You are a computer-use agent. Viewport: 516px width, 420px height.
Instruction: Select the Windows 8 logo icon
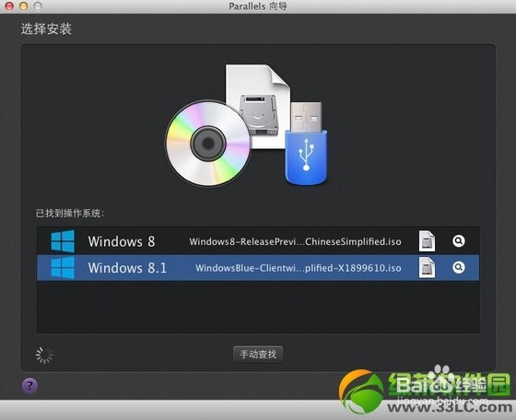(x=63, y=241)
